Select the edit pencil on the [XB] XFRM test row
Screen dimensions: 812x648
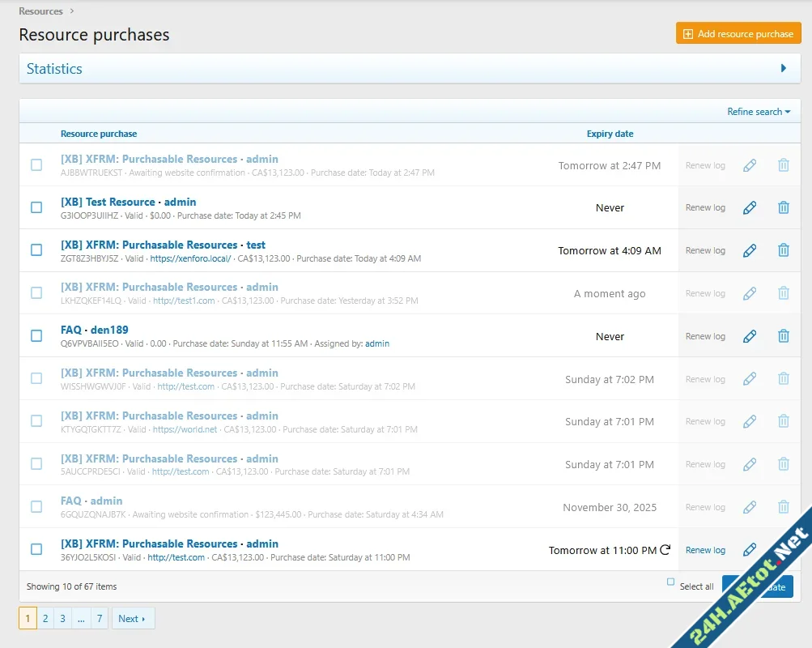pos(749,249)
